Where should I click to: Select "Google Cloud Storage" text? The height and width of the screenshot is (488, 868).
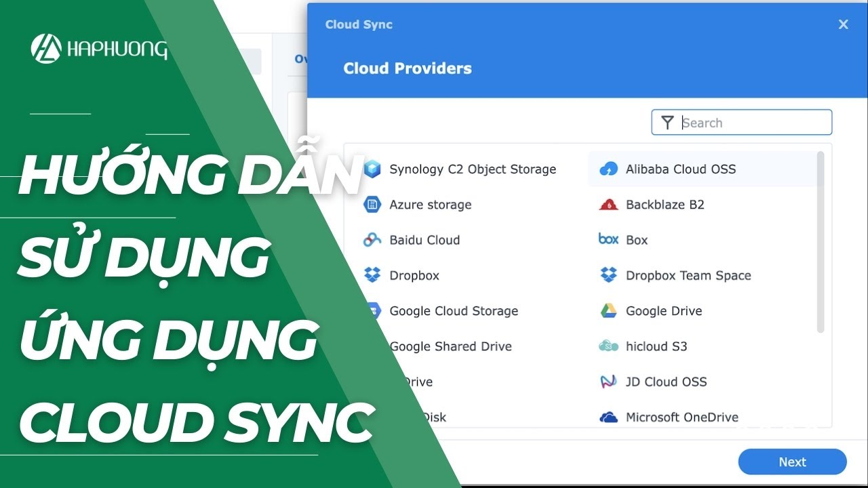(x=454, y=311)
